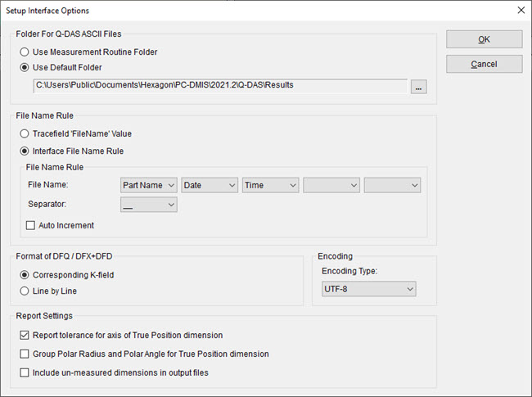Viewport: 532px width, 397px height.
Task: Click the default folder path field
Action: click(x=219, y=85)
